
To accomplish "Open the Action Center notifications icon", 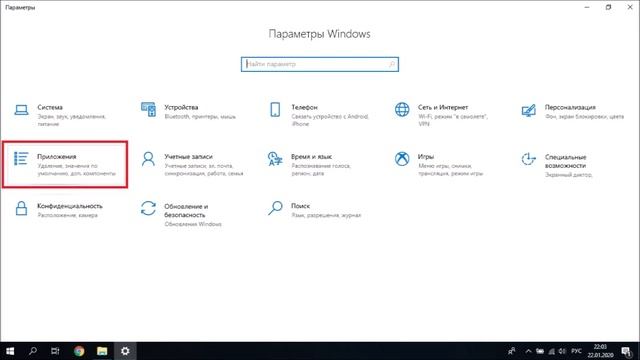I will pyautogui.click(x=627, y=351).
